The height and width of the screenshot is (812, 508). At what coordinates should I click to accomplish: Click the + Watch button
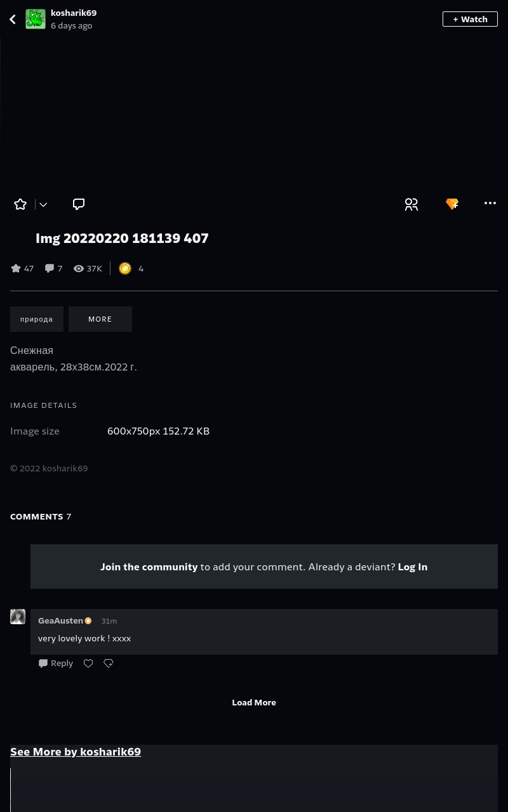coord(470,19)
